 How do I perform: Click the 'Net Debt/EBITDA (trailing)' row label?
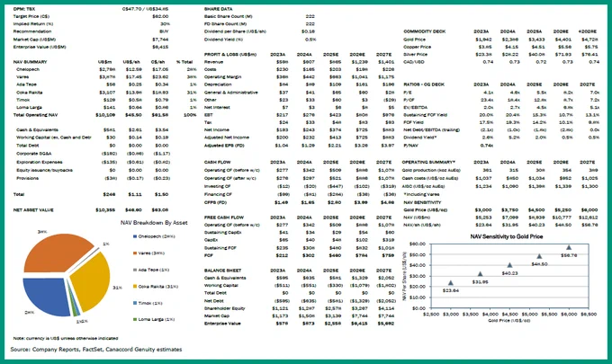[432, 129]
